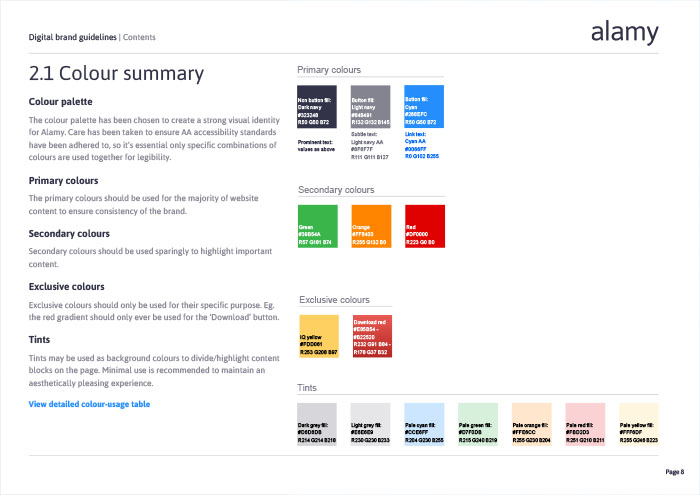Select the Orange secondary colour swatch

pos(371,226)
